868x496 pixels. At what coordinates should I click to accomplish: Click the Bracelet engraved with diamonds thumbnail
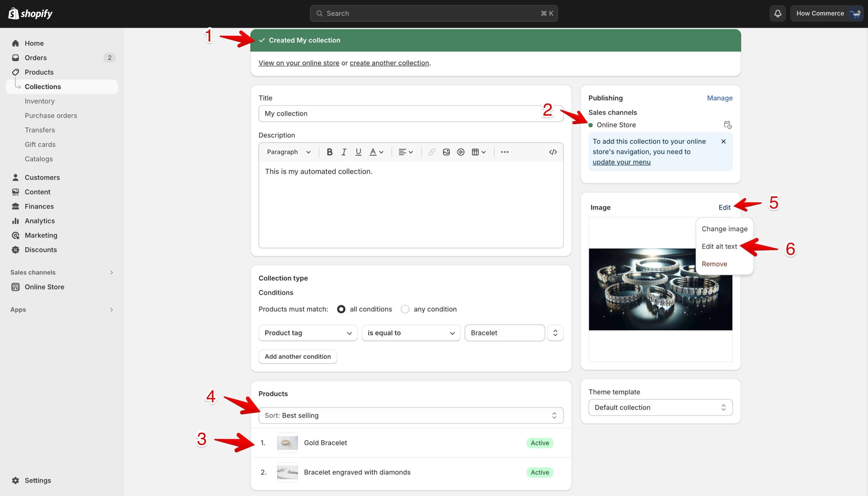[287, 472]
